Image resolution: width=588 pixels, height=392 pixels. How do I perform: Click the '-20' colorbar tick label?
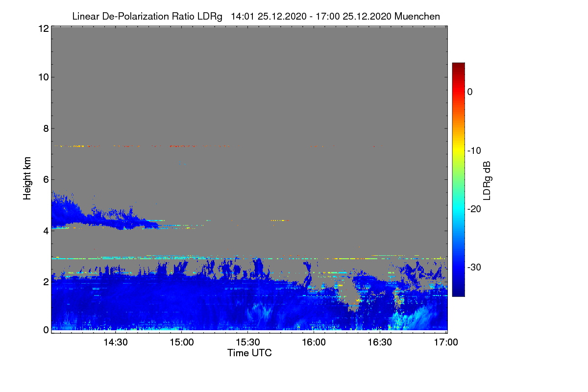coord(475,209)
